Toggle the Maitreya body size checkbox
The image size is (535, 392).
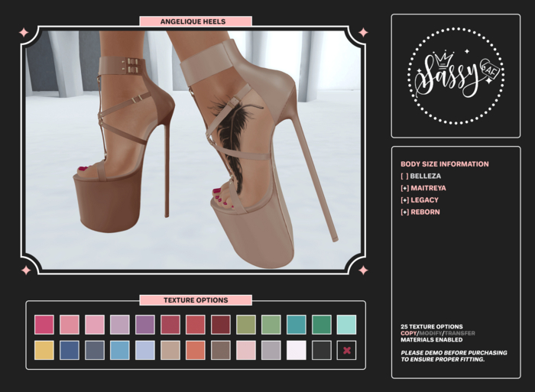(x=404, y=188)
